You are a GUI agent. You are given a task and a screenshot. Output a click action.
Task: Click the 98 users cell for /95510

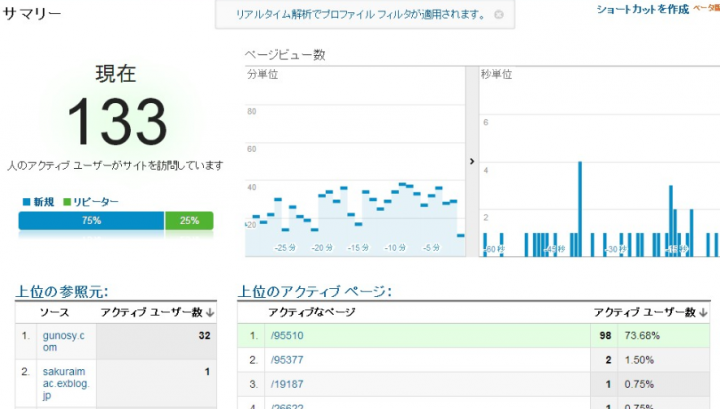coord(604,336)
